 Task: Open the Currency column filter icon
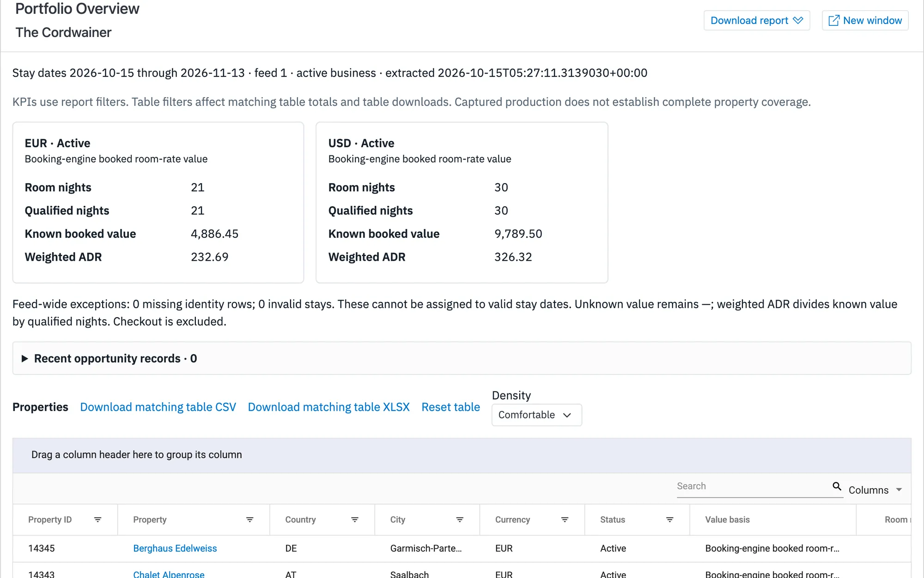tap(565, 520)
